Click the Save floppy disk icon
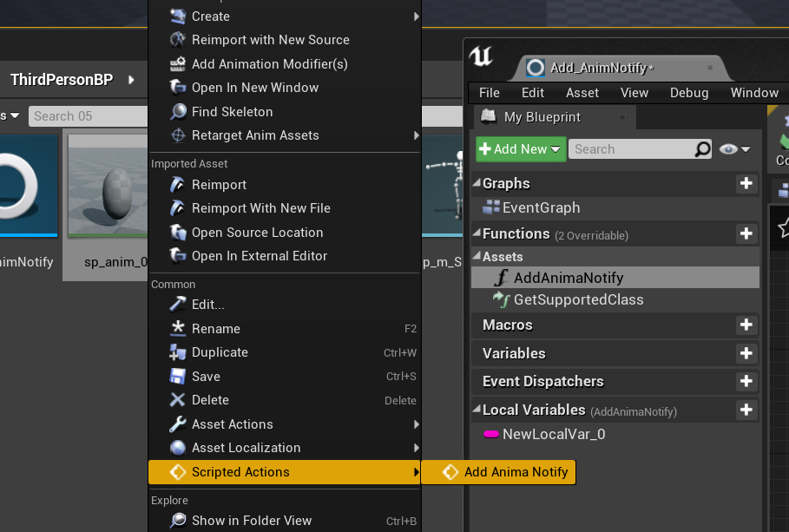 (x=178, y=377)
